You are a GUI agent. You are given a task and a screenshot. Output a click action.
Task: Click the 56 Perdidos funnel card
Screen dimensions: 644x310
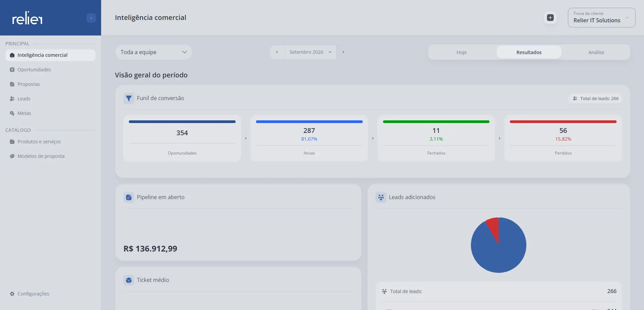(x=563, y=138)
